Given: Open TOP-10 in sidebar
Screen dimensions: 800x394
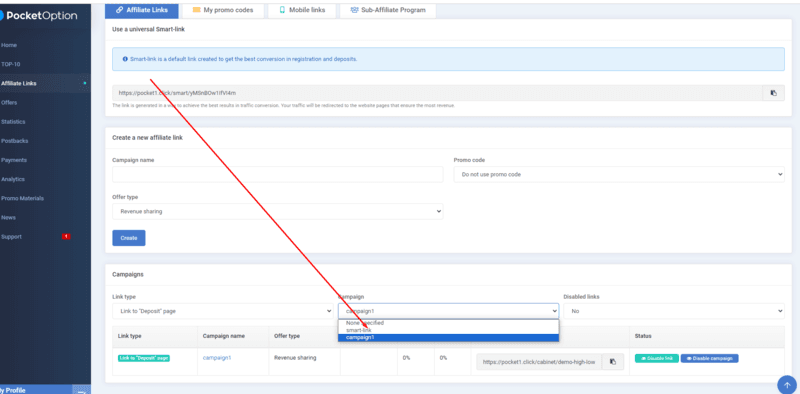Looking at the screenshot, I should tap(11, 64).
